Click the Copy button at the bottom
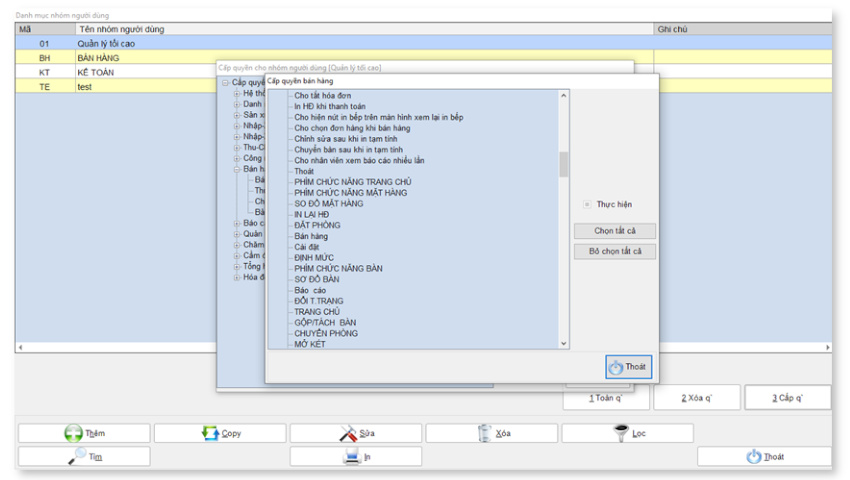Screen dimensions: 850x480 pyautogui.click(x=220, y=433)
